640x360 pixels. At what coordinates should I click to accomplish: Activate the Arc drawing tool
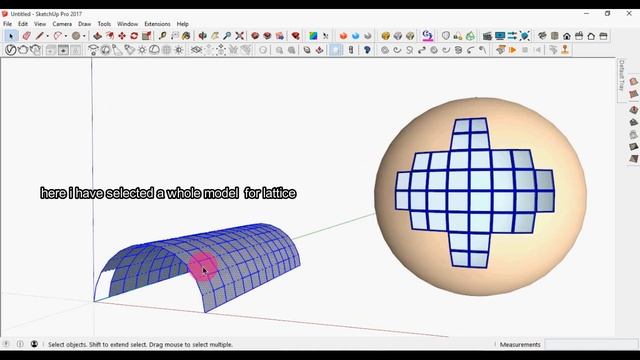pos(58,36)
